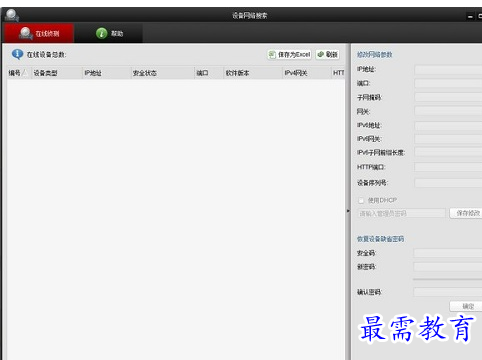
Task: Sort the device list by 编号 column
Action: coord(19,73)
